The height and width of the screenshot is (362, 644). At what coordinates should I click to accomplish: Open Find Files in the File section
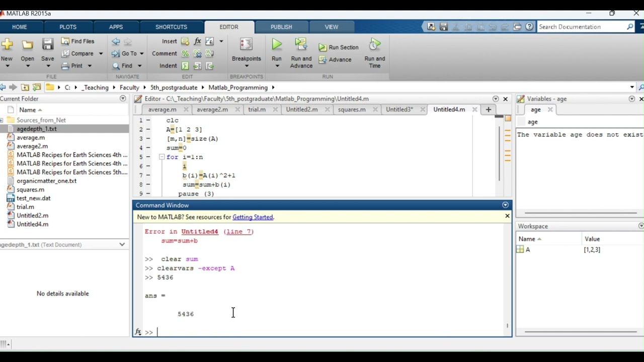tap(77, 41)
